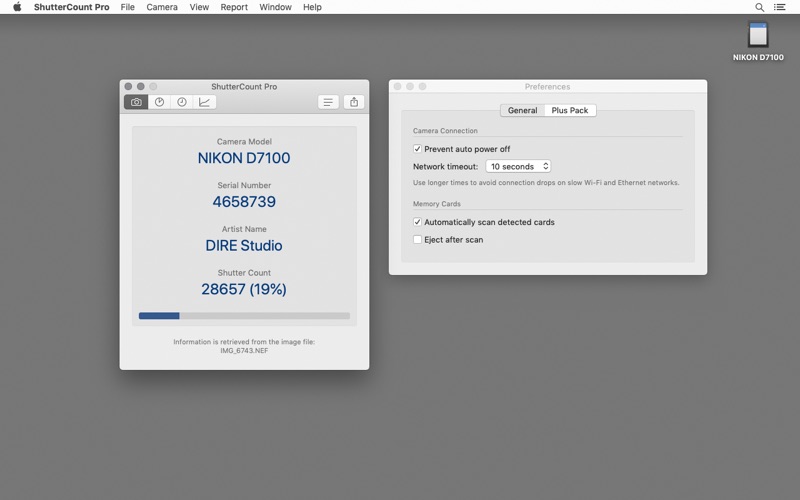Open the history clock view icon

182,102
